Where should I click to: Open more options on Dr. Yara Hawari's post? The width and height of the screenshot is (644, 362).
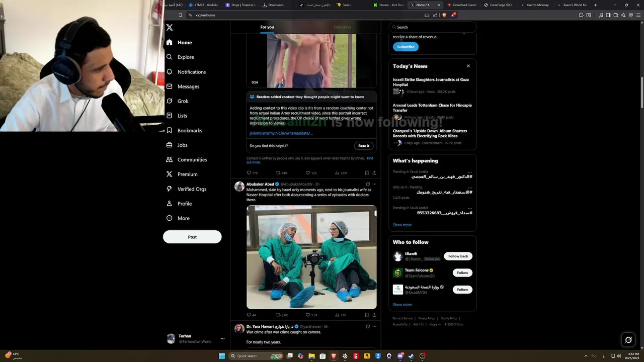pos(374,326)
